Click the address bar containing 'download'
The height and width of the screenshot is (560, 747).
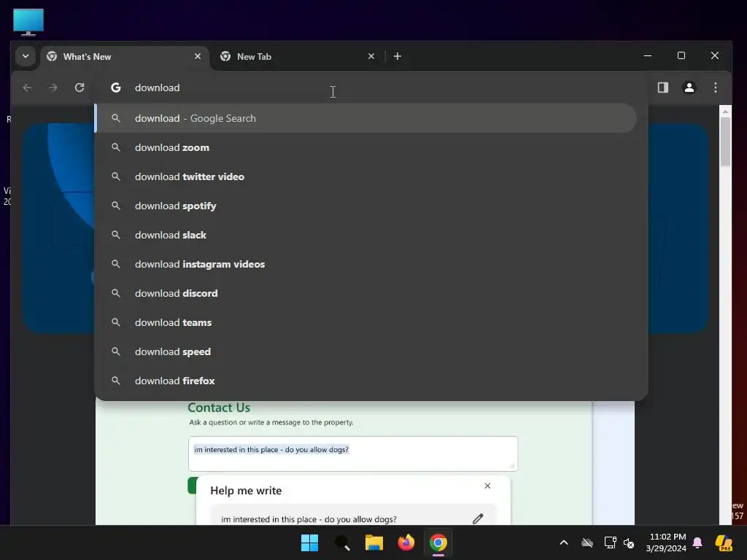tap(371, 87)
